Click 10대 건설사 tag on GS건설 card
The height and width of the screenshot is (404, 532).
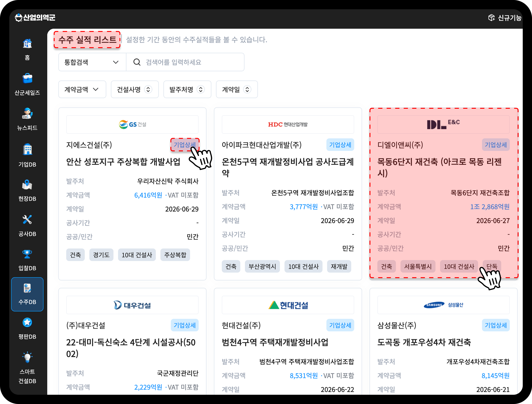137,255
